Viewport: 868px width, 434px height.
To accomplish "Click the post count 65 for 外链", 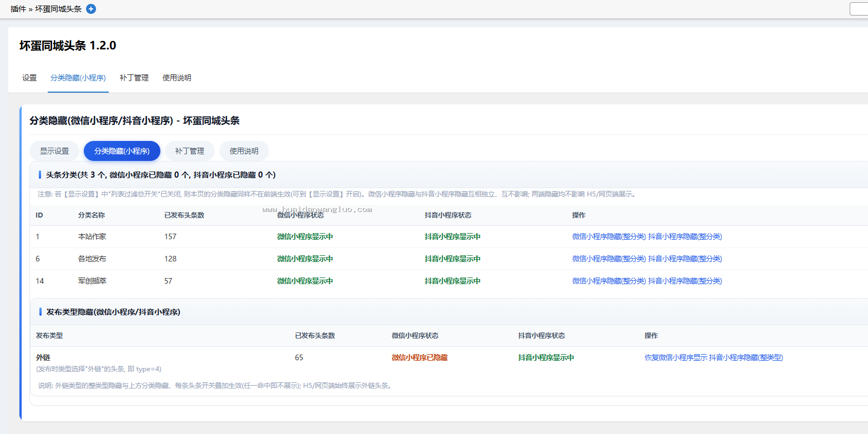I will (x=299, y=357).
